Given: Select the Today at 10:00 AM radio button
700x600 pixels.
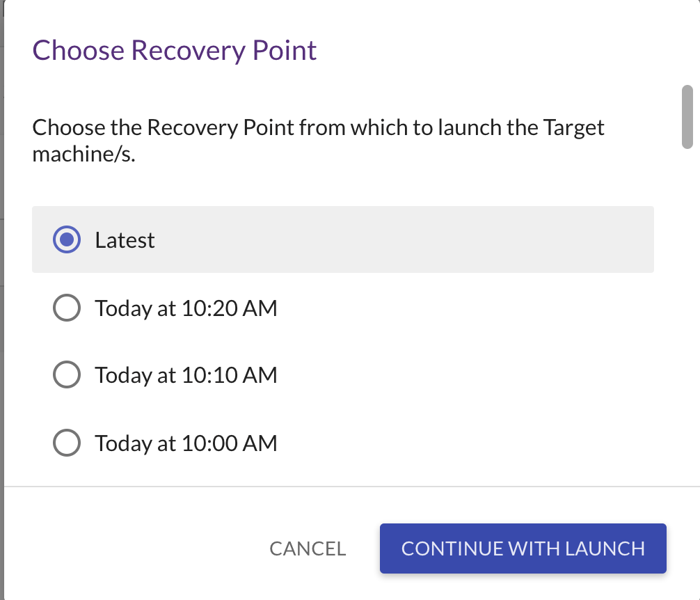Looking at the screenshot, I should 66,443.
